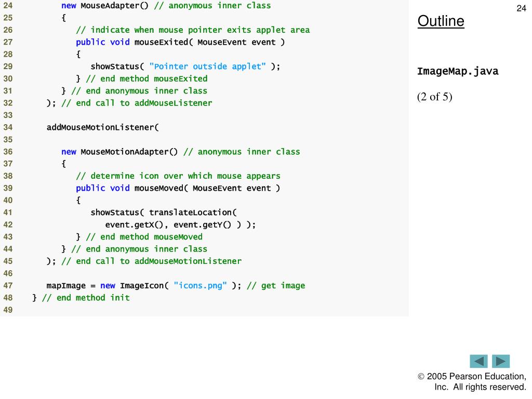The height and width of the screenshot is (399, 532).
Task: Click line number 33
Action: [8, 115]
